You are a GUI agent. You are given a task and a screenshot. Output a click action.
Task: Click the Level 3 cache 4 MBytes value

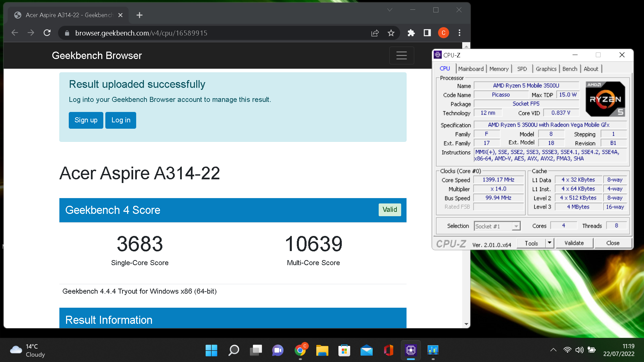[578, 207]
